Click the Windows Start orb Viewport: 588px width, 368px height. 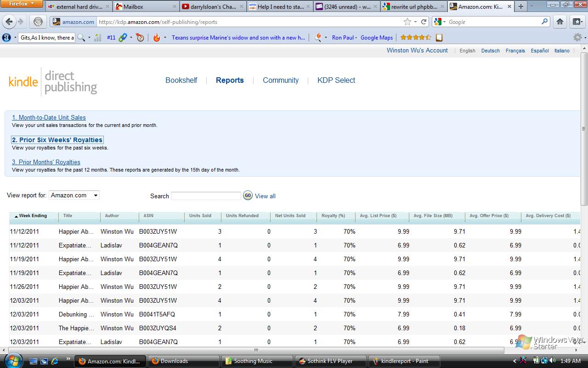(x=12, y=360)
